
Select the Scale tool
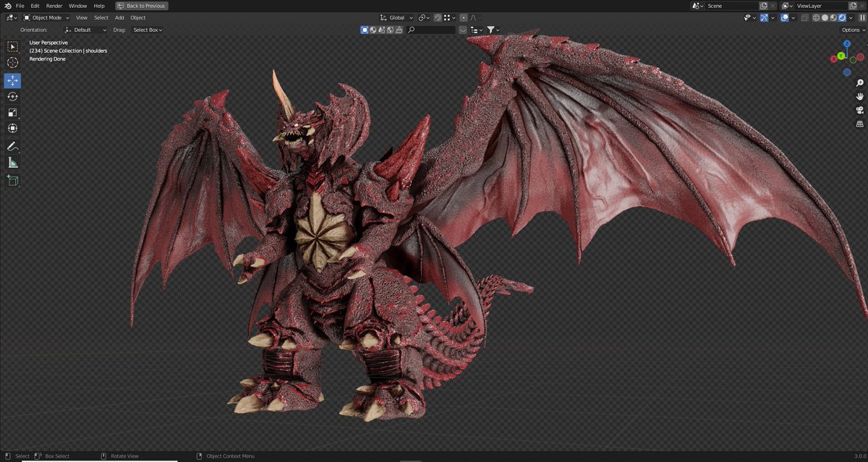tap(13, 113)
